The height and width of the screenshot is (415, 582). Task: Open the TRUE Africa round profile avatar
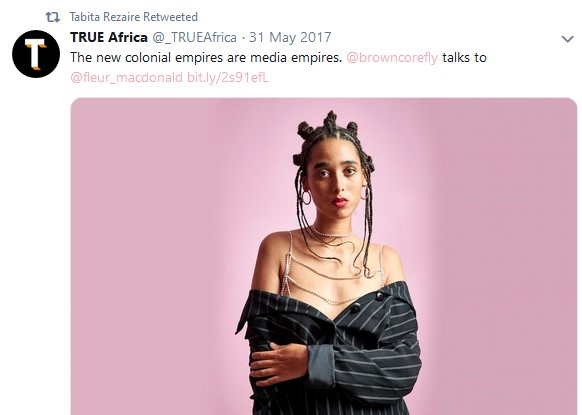[x=36, y=54]
